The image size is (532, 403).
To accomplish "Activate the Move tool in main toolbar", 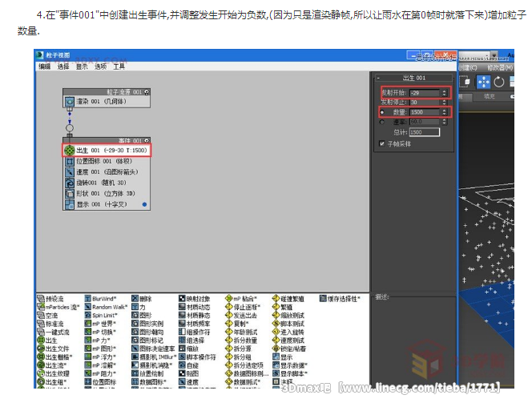I will point(483,82).
